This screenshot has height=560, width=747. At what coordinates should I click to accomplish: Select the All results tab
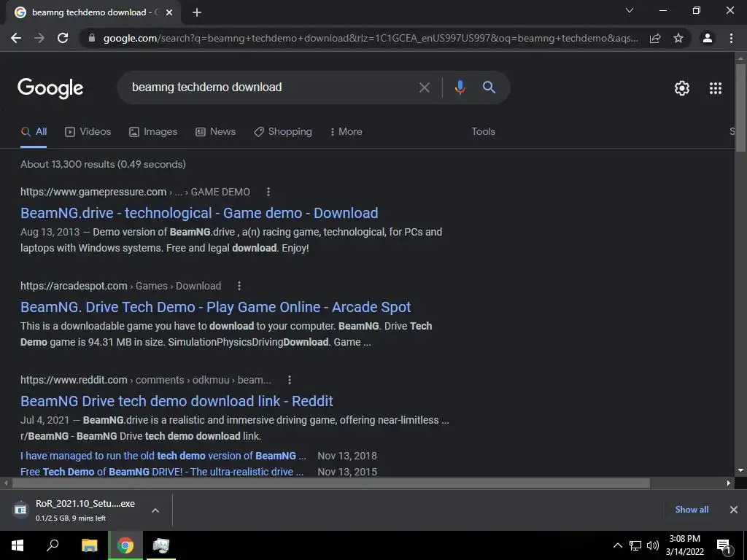coord(34,132)
